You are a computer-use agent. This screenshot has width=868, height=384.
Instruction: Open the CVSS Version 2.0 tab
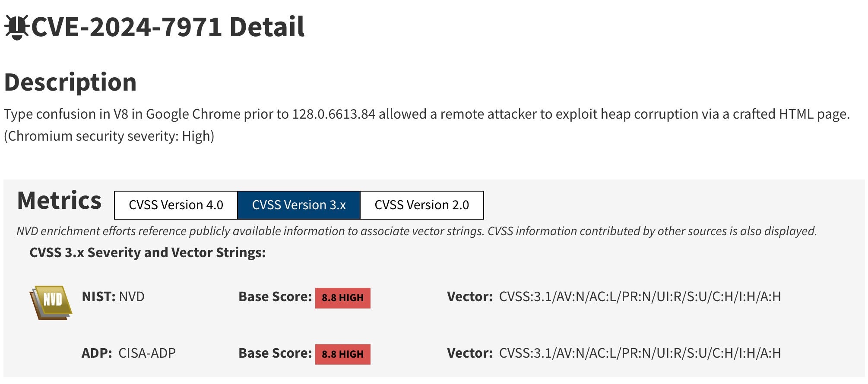(x=421, y=205)
